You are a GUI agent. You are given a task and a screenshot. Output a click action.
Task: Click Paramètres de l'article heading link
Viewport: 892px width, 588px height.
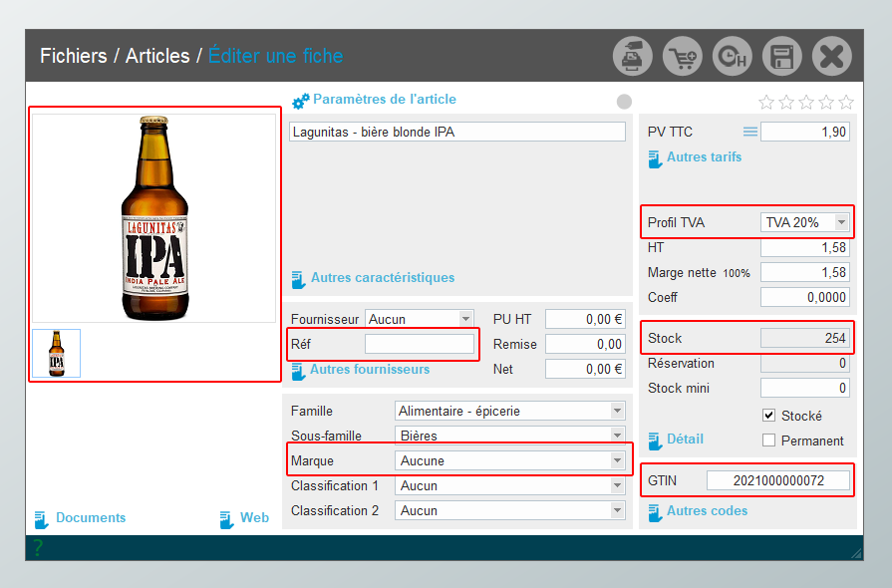coord(385,99)
